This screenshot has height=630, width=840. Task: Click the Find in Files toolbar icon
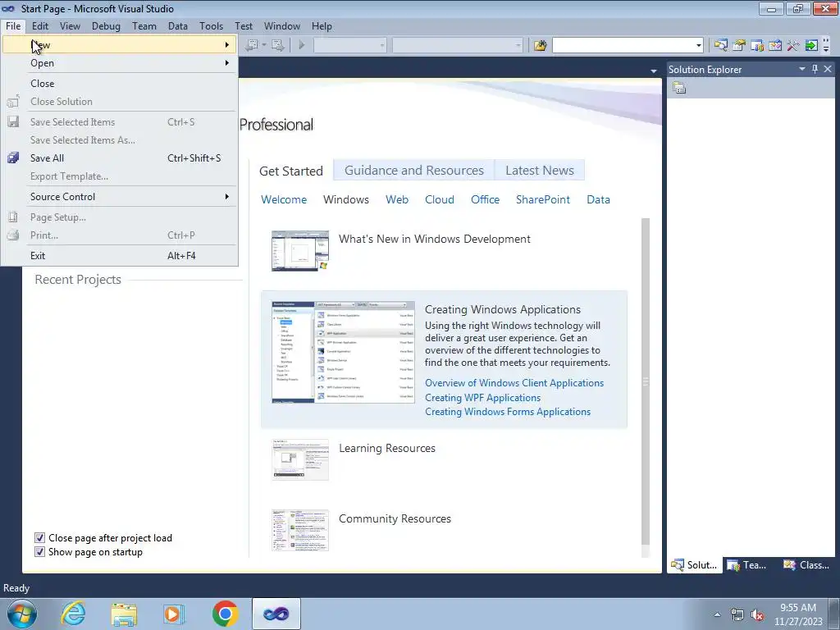pos(540,46)
